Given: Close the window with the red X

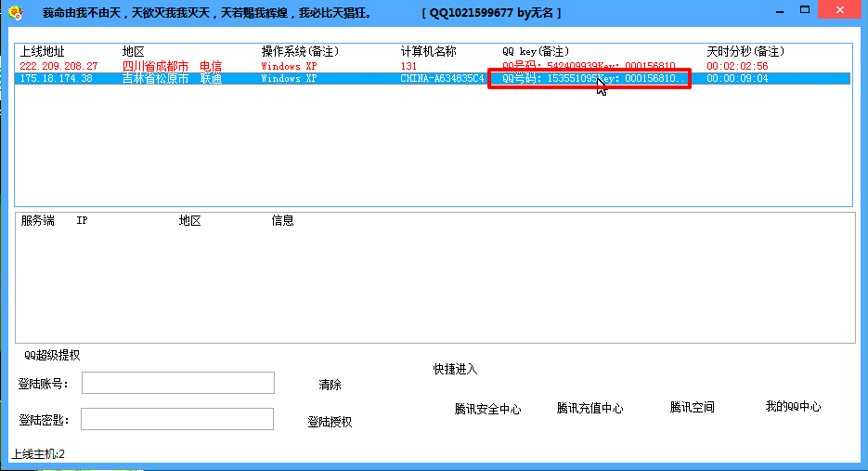Looking at the screenshot, I should [x=840, y=10].
